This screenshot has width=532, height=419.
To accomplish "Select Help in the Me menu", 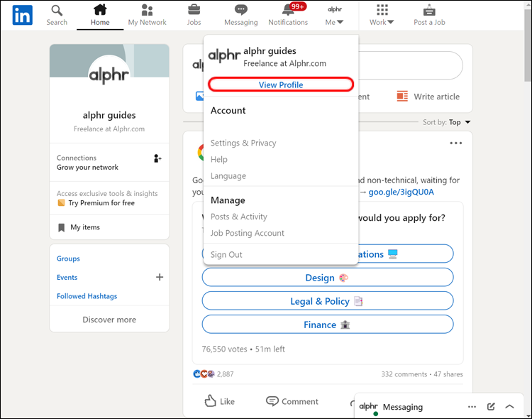I will point(219,159).
